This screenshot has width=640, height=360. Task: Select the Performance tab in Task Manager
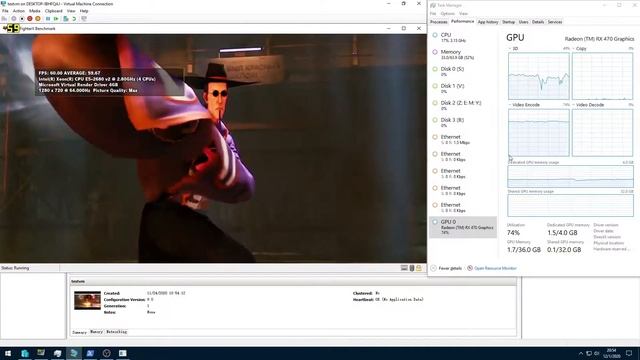click(x=462, y=22)
